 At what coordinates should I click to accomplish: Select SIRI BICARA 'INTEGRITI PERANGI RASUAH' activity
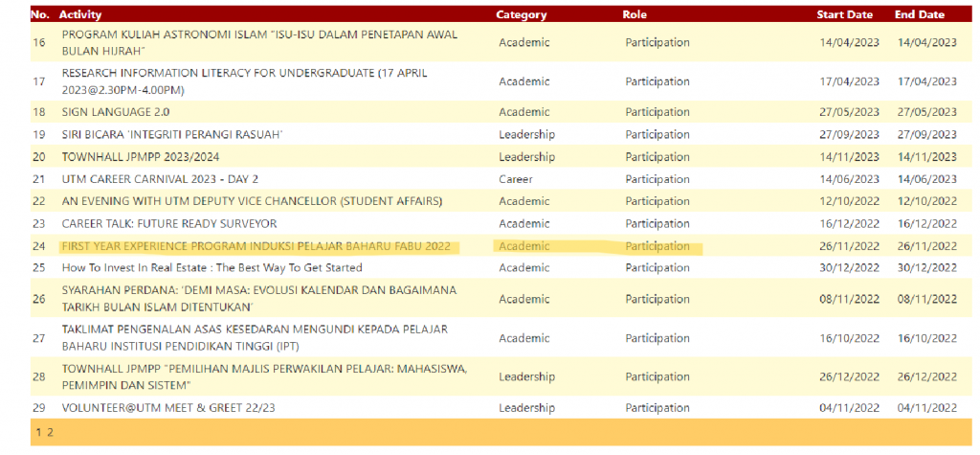pos(172,134)
